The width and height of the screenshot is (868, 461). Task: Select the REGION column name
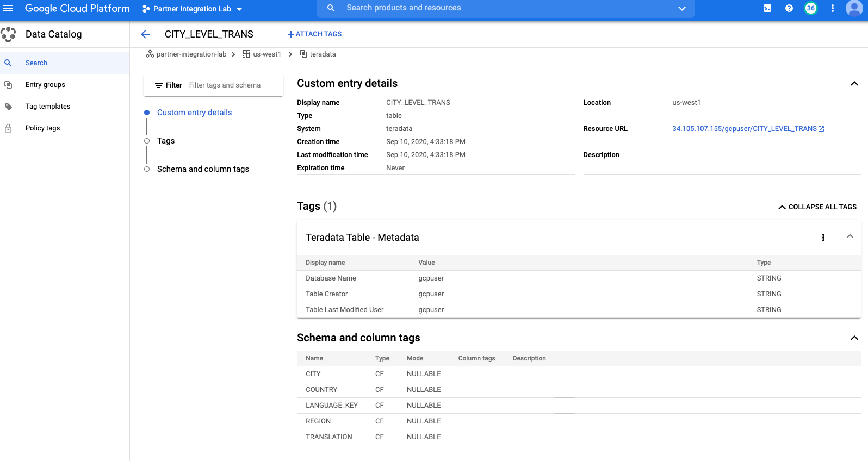point(318,421)
